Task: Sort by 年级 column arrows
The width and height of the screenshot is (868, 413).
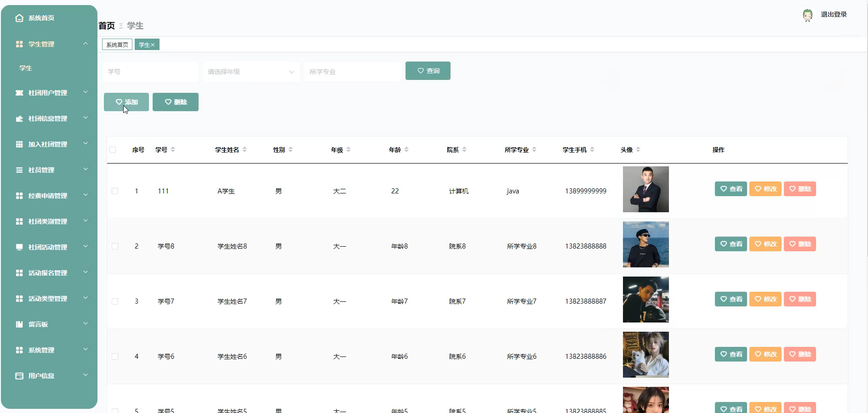Action: [x=348, y=150]
